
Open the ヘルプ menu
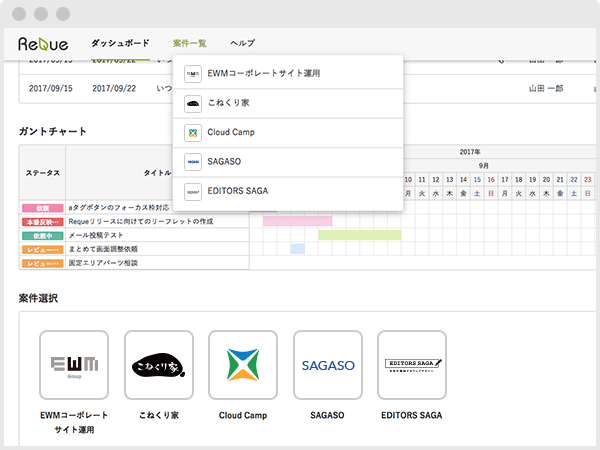coord(242,43)
